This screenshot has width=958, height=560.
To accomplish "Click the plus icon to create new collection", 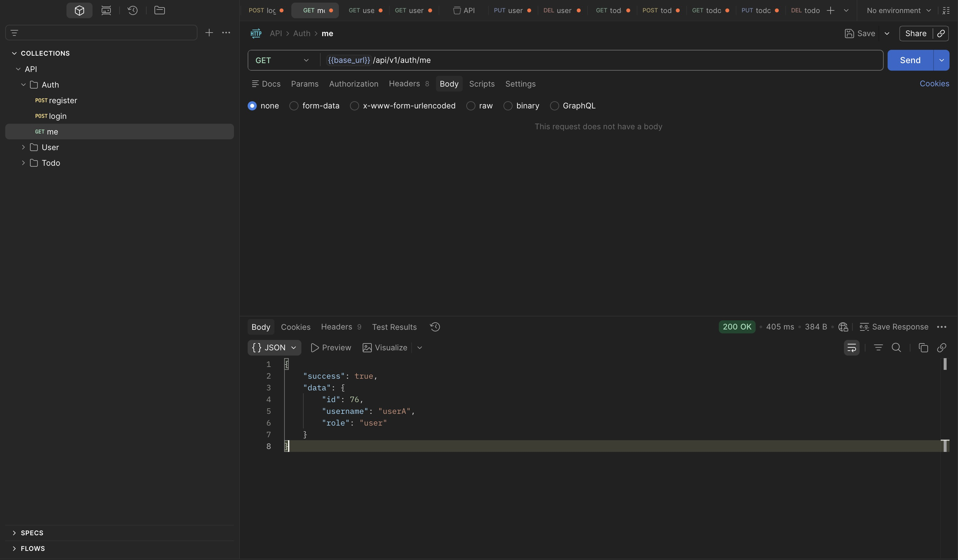I will 209,33.
